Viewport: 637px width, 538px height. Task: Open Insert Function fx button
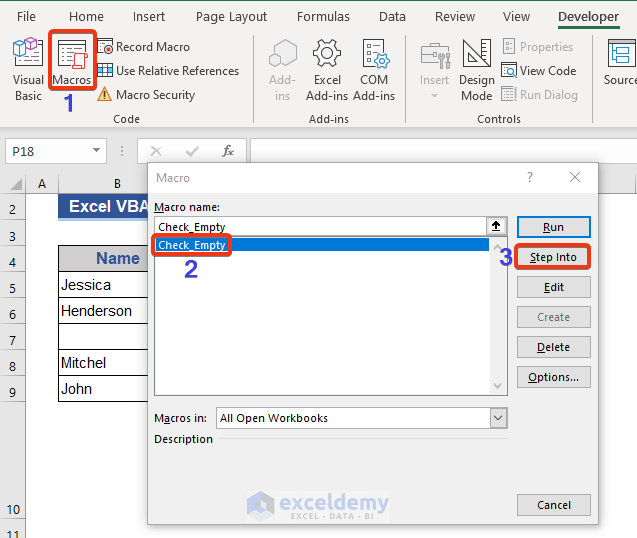228,151
